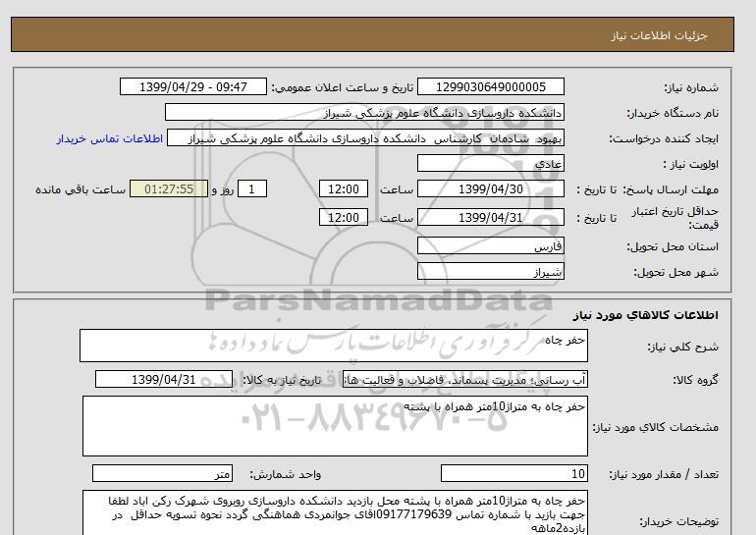This screenshot has height=535, width=756.
Task: Click the تاریخ نیاز به کالا label
Action: (x=282, y=380)
